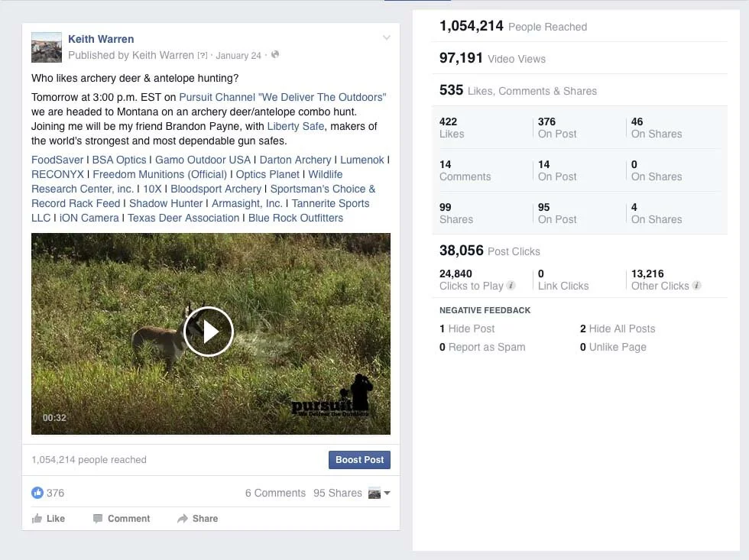This screenshot has width=749, height=560.
Task: Open the Lumenok link
Action: pyautogui.click(x=362, y=160)
